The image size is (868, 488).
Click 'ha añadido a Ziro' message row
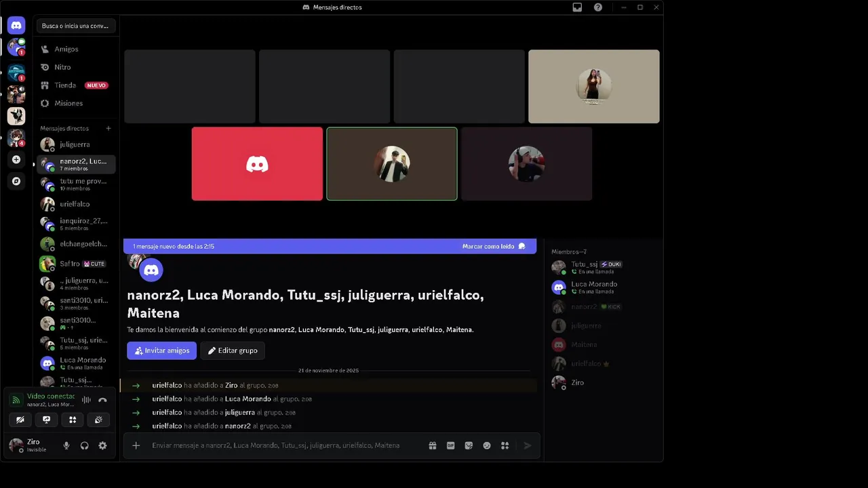point(329,385)
